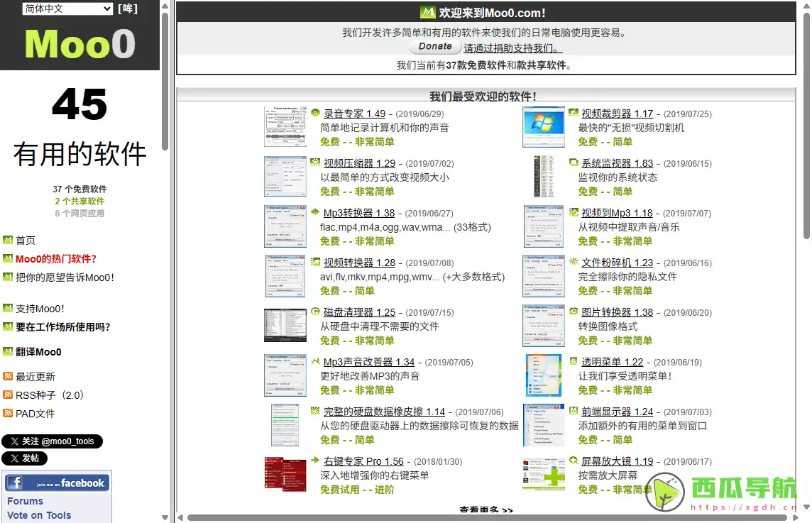Click the icon next to 完整的硬盘数据橡皮擦 1.14
812x523 pixels.
[315, 411]
